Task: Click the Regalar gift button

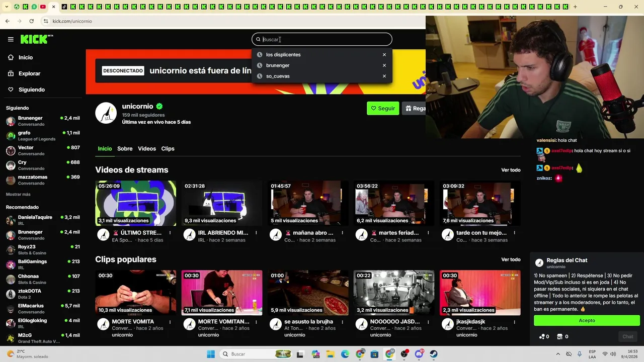Action: tap(414, 108)
